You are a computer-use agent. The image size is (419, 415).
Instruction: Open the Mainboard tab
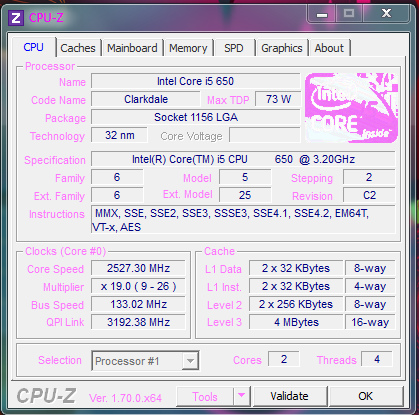[x=132, y=48]
